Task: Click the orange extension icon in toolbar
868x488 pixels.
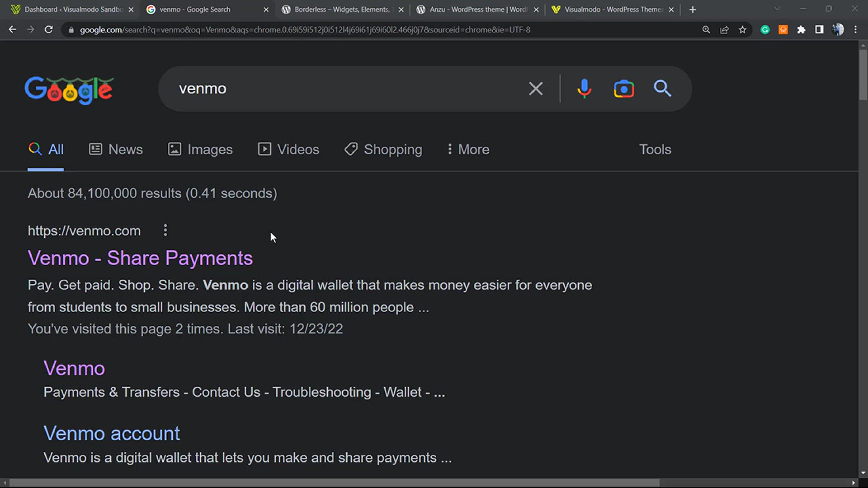Action: pos(783,30)
